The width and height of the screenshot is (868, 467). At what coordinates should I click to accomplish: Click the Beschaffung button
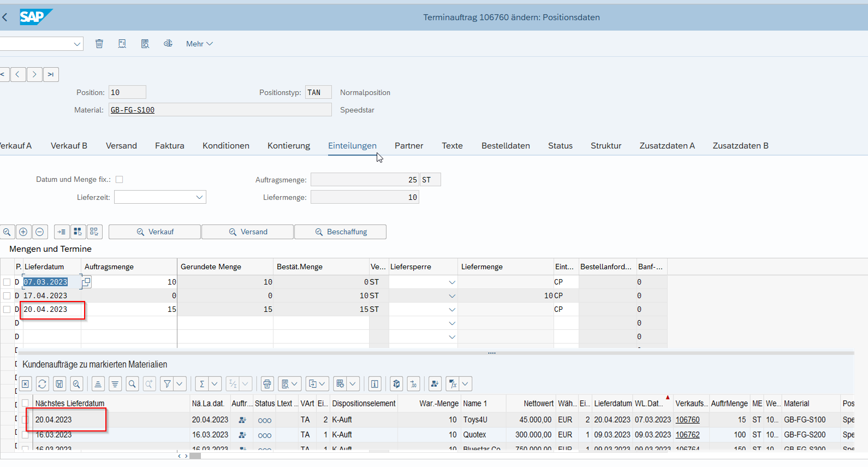pyautogui.click(x=341, y=232)
